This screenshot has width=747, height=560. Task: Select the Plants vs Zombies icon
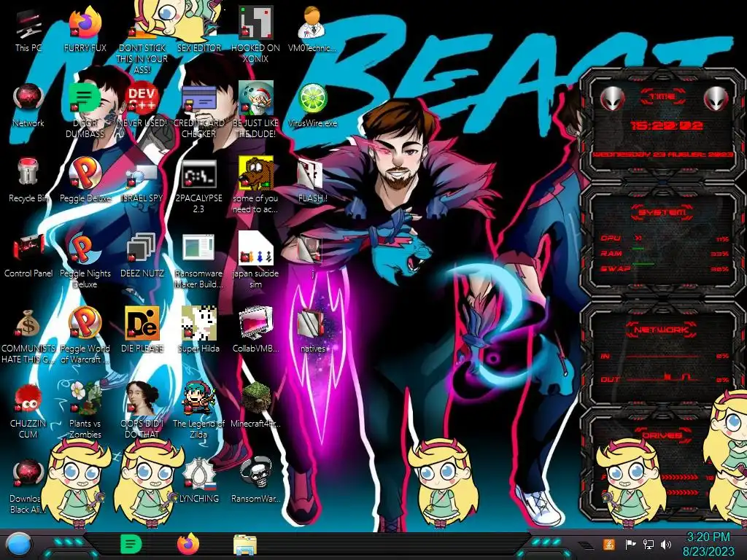pos(85,399)
